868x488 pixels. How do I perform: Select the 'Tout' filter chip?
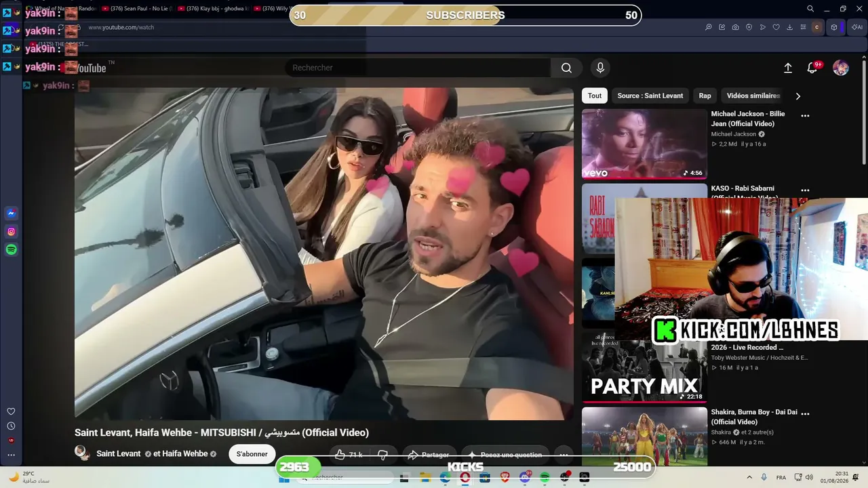coord(595,96)
